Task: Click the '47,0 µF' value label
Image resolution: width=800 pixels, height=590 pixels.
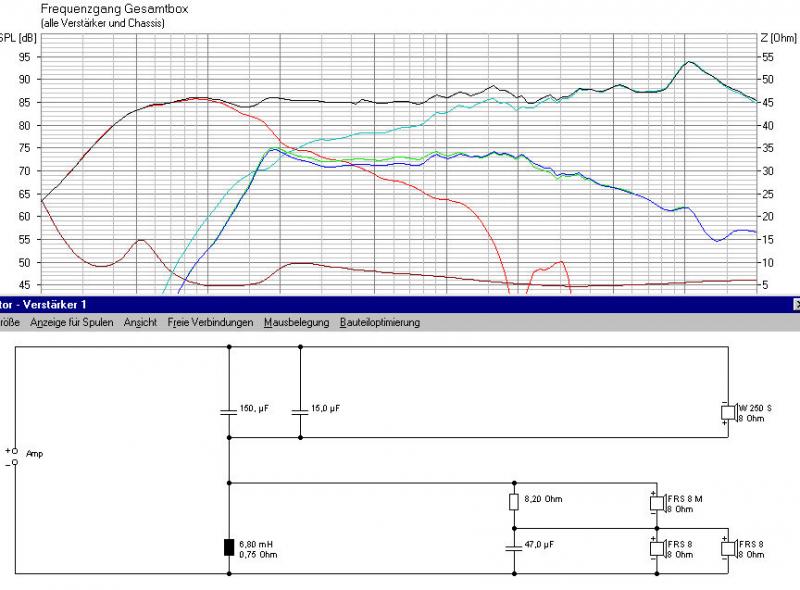Action: pos(539,545)
